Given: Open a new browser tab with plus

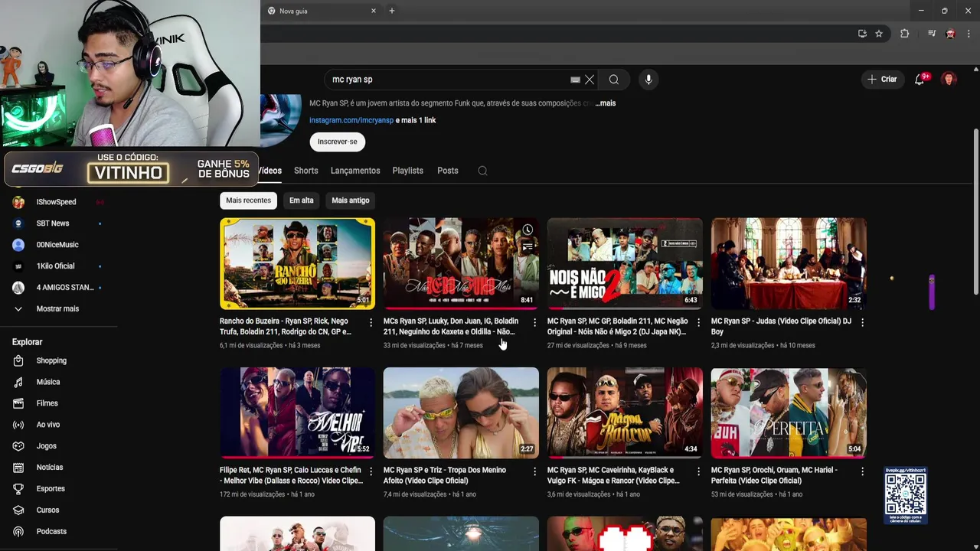Looking at the screenshot, I should pos(392,11).
